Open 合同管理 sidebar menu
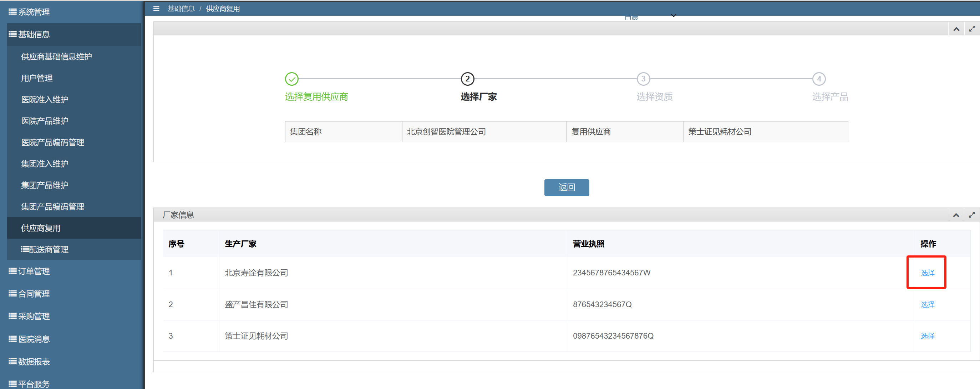The height and width of the screenshot is (389, 980). click(x=74, y=294)
